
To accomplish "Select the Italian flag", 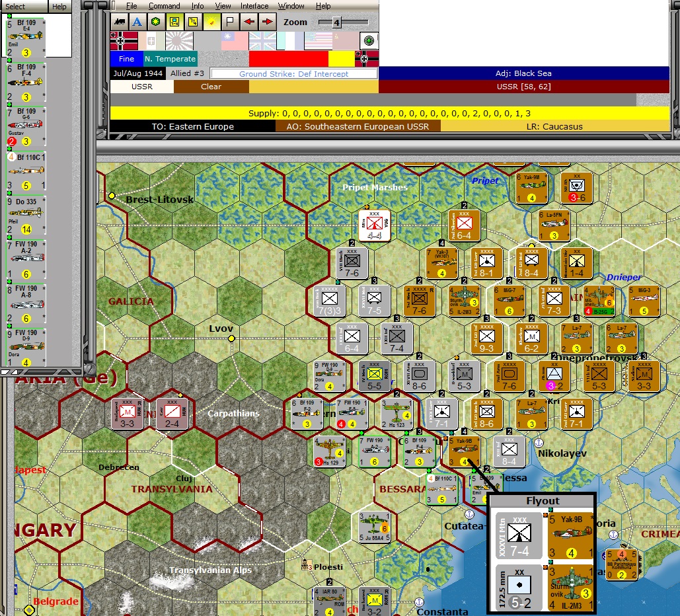I will tap(151, 41).
